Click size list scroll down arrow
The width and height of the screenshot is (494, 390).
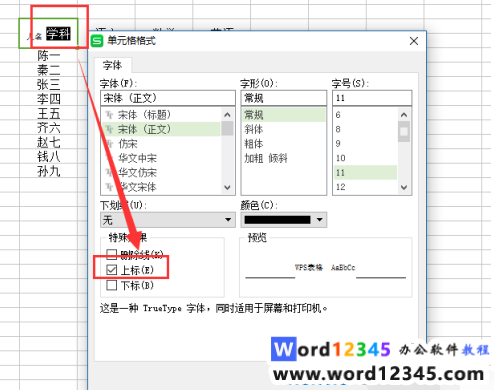point(404,187)
